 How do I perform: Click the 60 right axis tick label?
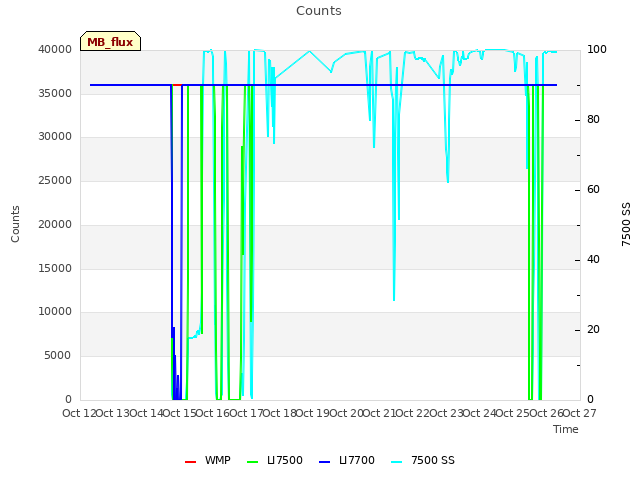[x=593, y=190]
